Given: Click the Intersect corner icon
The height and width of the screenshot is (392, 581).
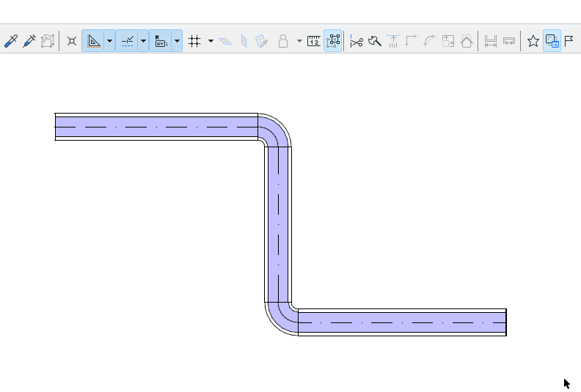Looking at the screenshot, I should pos(412,41).
